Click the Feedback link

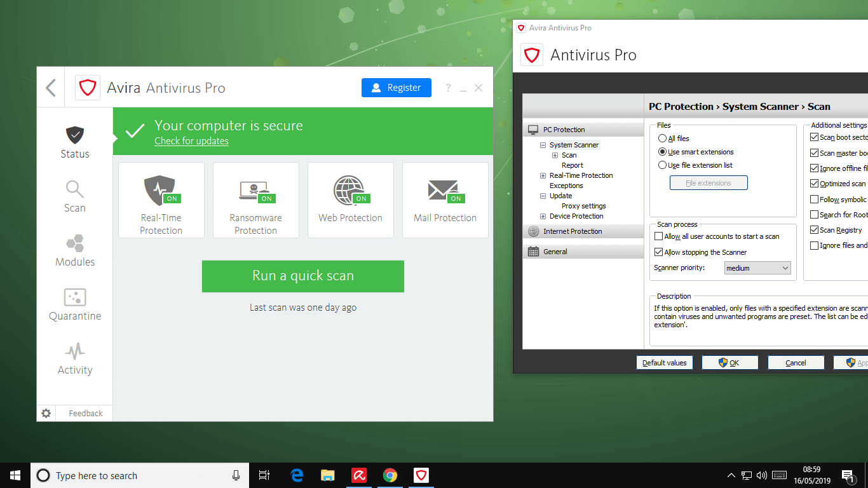pos(86,413)
